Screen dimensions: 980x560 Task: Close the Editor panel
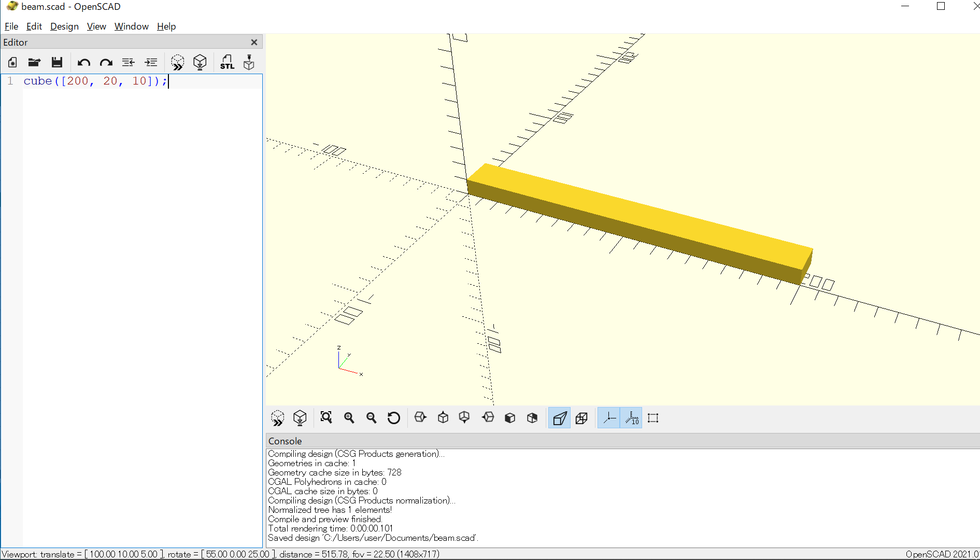coord(254,43)
